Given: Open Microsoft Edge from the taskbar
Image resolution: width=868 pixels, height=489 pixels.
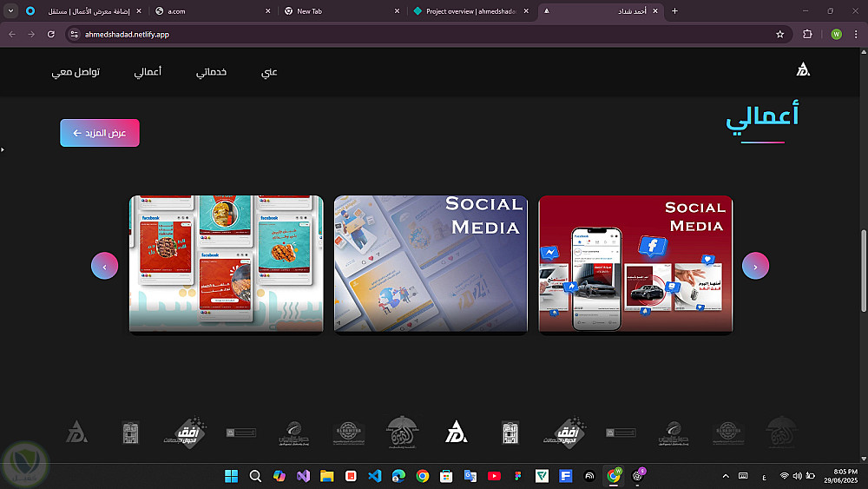Looking at the screenshot, I should [x=398, y=476].
